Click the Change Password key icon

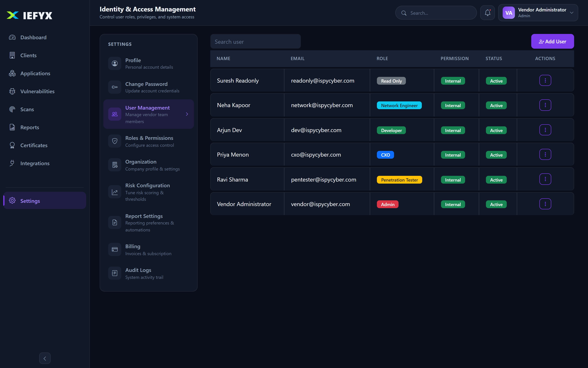115,87
